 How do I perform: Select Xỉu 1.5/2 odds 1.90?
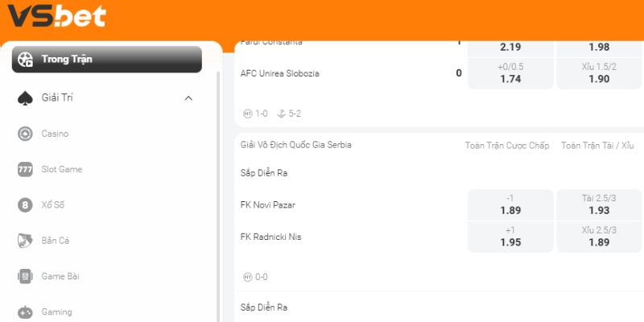point(600,73)
